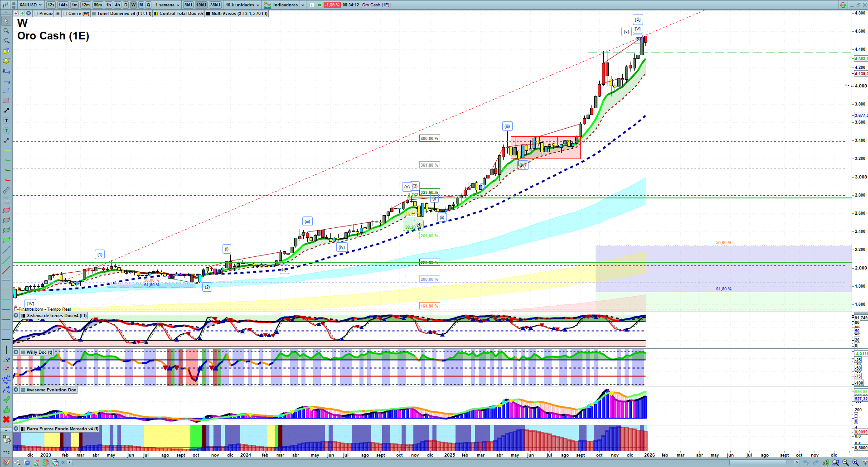This screenshot has height=467, width=868.
Task: Select the 35kU units button
Action: (215, 5)
